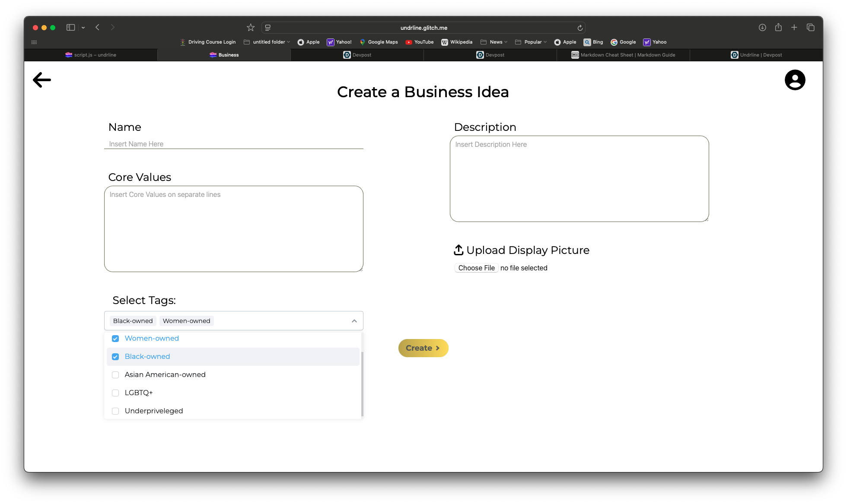The height and width of the screenshot is (504, 847).
Task: Open Safari share icon
Action: pos(778,28)
